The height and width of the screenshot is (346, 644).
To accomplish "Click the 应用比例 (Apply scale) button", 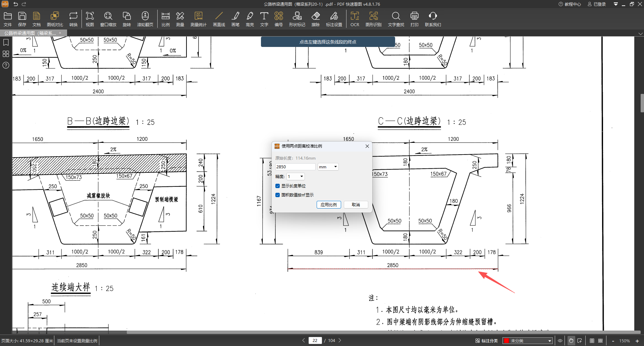I will [328, 205].
